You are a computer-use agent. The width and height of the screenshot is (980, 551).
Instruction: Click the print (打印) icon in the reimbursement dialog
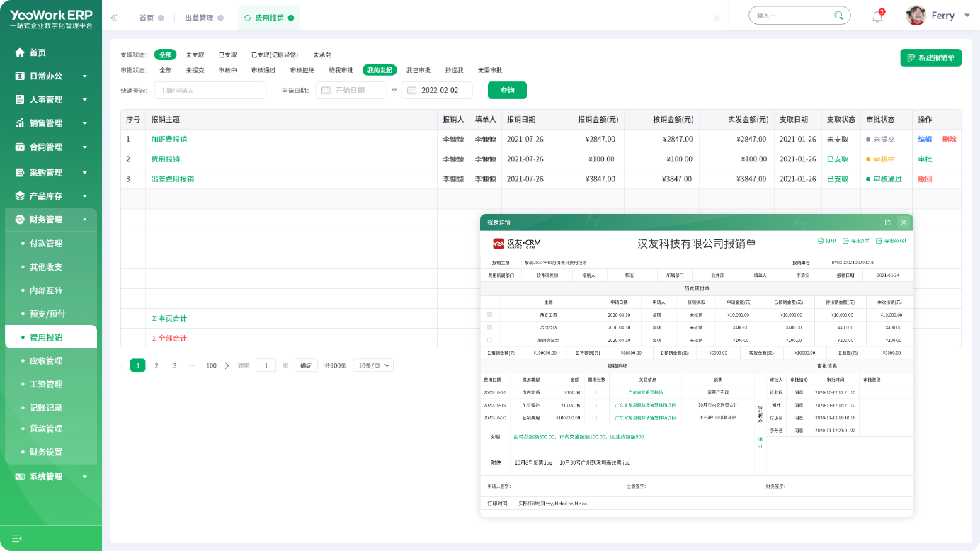click(826, 241)
